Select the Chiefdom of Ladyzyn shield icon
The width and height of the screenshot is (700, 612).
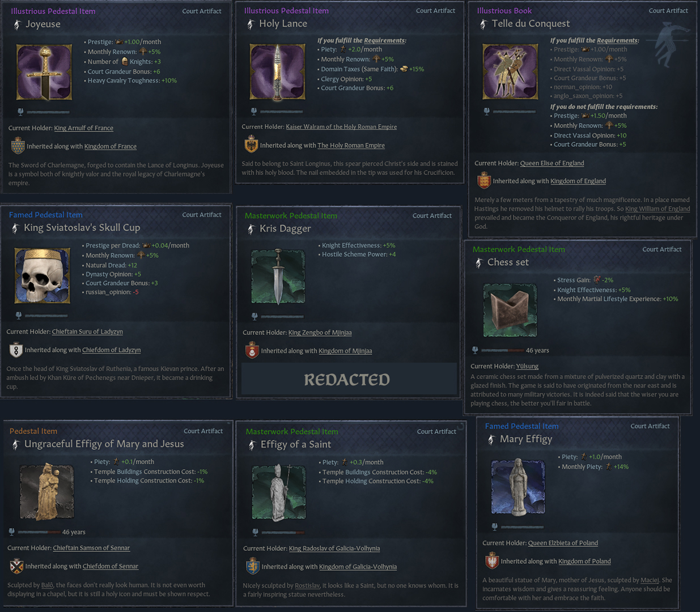16,350
